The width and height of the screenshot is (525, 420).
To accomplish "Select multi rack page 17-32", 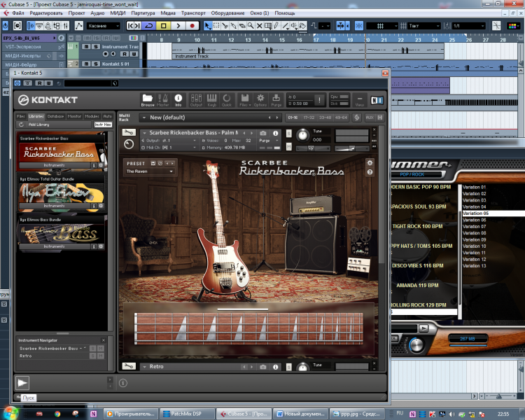I will [309, 118].
